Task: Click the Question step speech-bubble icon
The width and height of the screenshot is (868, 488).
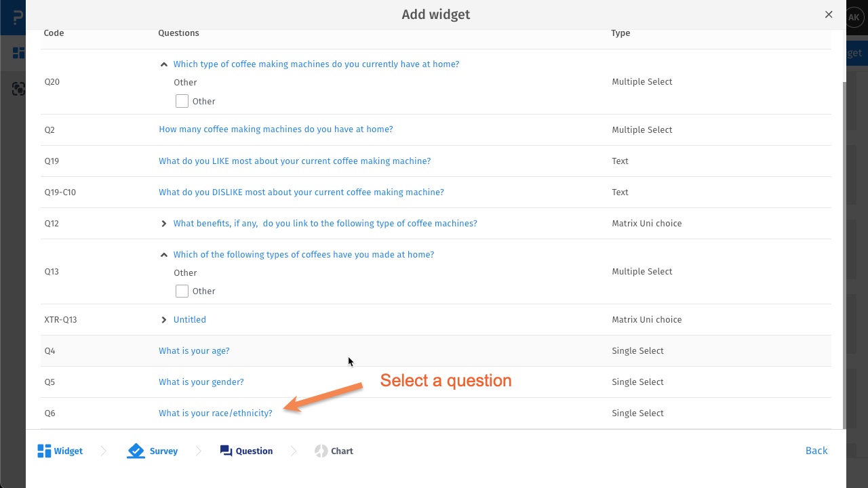Action: tap(226, 451)
